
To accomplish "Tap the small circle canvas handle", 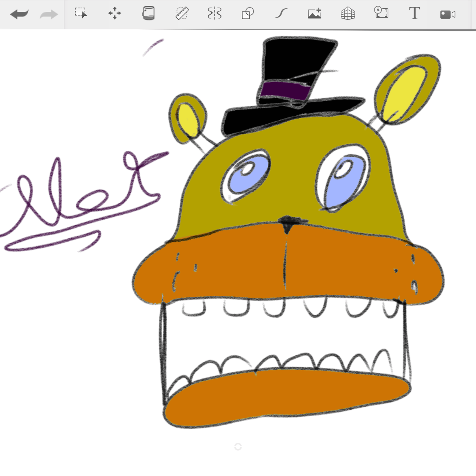I will 238,447.
